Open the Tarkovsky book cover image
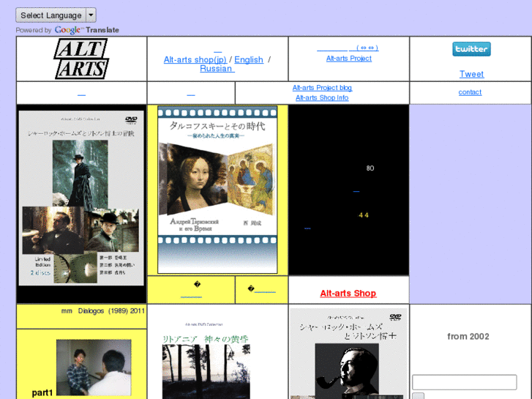The height and width of the screenshot is (399, 532). pyautogui.click(x=217, y=190)
